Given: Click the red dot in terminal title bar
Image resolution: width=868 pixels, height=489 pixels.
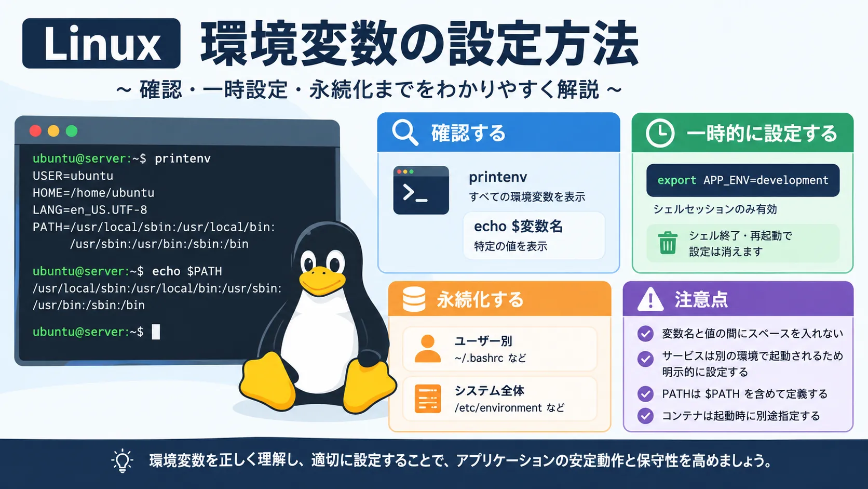Looking at the screenshot, I should coord(35,131).
